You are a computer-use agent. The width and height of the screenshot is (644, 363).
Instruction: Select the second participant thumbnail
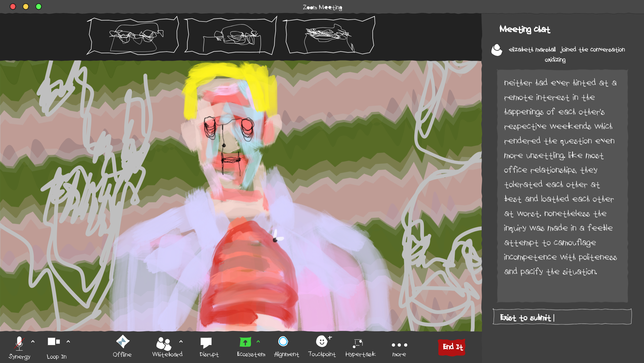click(230, 36)
